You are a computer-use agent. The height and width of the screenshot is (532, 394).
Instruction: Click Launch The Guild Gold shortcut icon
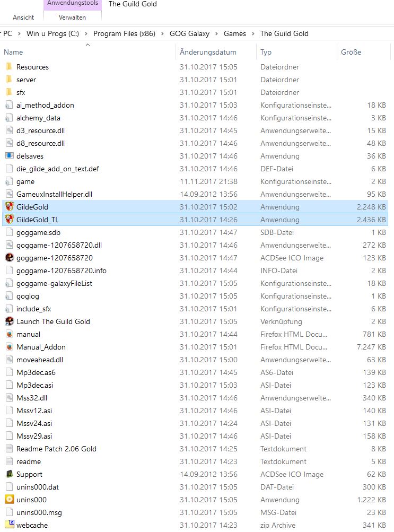(9, 321)
